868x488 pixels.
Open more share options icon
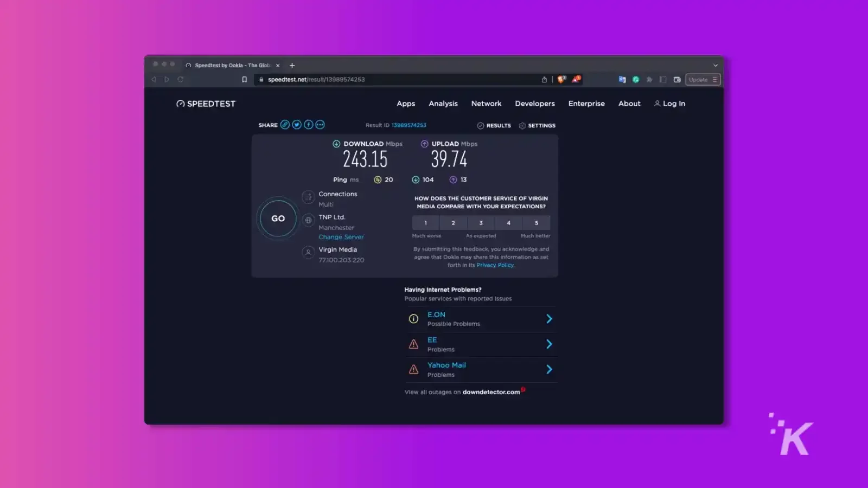click(x=320, y=125)
